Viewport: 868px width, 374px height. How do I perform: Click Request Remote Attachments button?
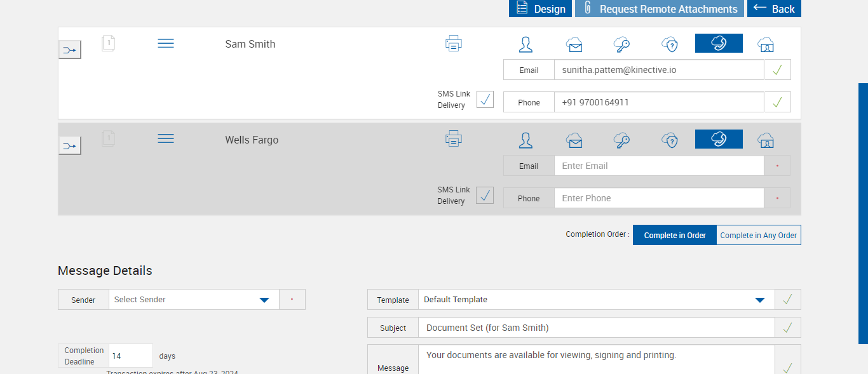660,9
